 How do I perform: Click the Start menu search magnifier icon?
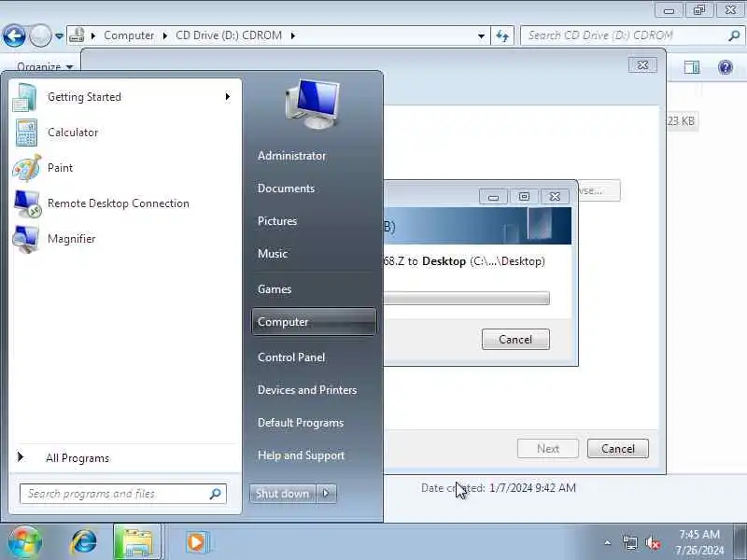216,494
